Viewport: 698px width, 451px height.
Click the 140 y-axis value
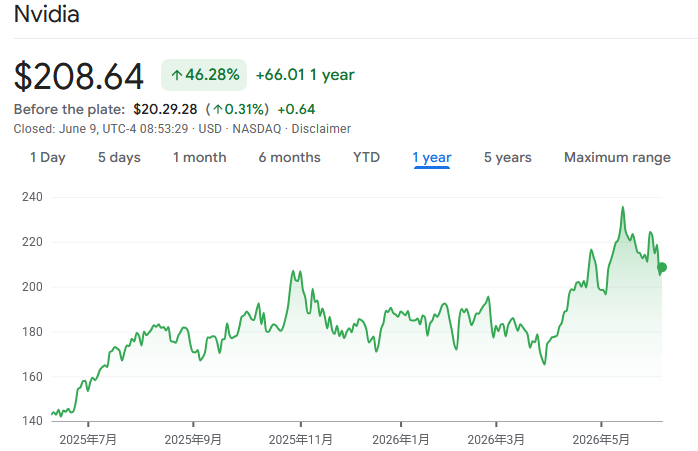[32, 421]
